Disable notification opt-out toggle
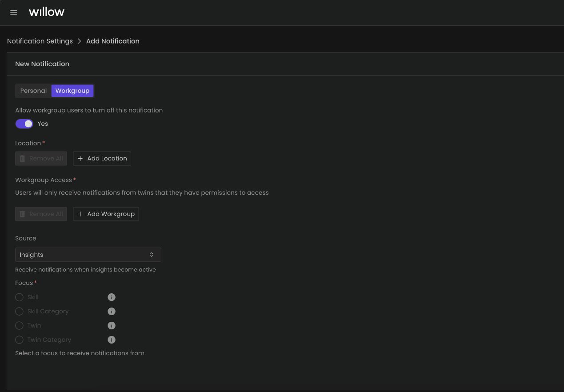 click(24, 124)
